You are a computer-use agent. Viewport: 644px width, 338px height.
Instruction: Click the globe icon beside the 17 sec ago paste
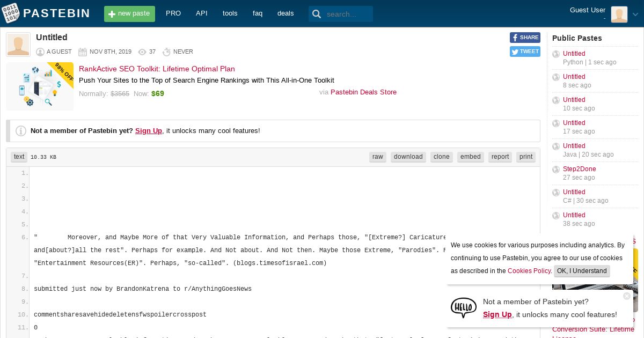coord(556,123)
